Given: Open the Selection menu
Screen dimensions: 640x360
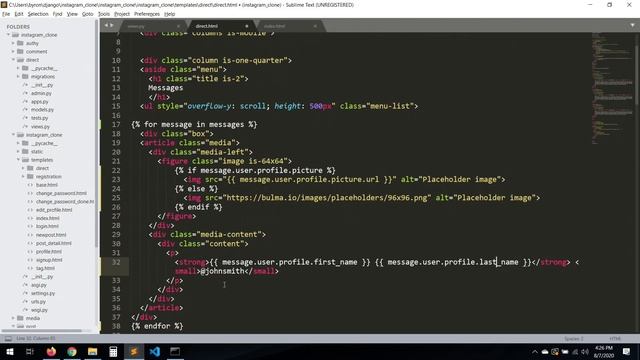Looking at the screenshot, I should [38, 14].
